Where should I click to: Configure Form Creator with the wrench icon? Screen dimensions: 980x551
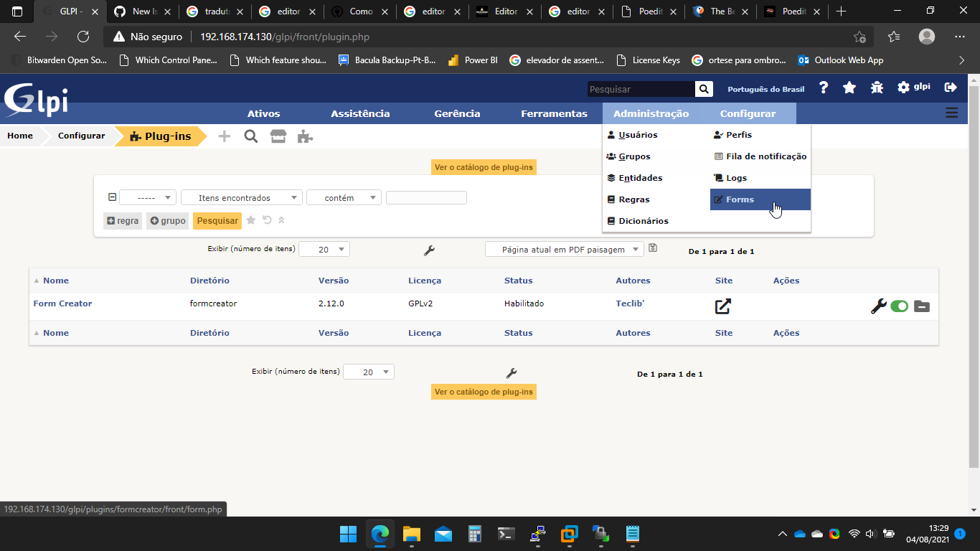tap(878, 306)
